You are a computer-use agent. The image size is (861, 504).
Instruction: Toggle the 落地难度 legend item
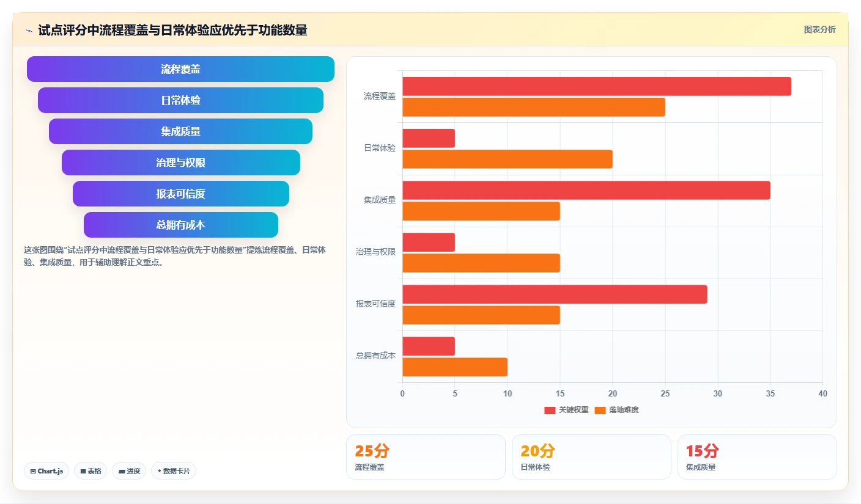click(616, 410)
